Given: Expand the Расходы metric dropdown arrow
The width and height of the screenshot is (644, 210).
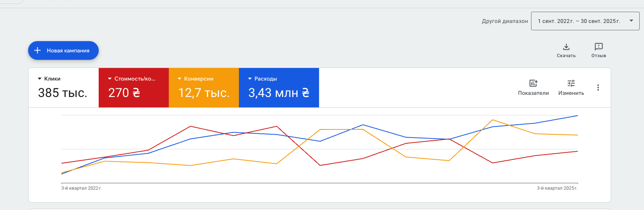Looking at the screenshot, I should point(250,79).
